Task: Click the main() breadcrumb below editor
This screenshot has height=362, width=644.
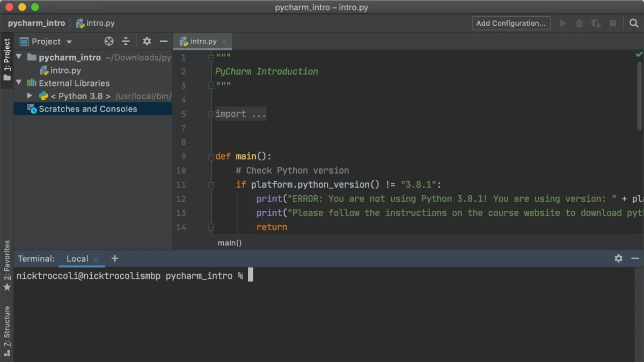Action: (230, 243)
